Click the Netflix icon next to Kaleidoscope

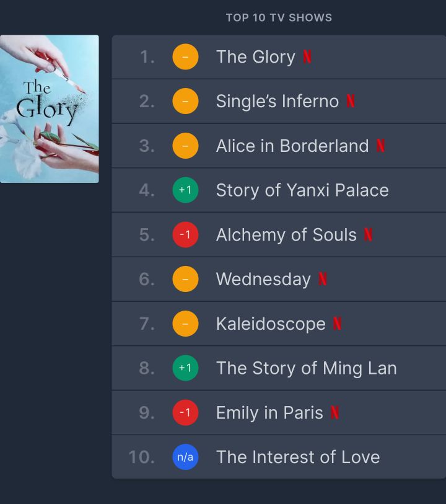point(337,324)
